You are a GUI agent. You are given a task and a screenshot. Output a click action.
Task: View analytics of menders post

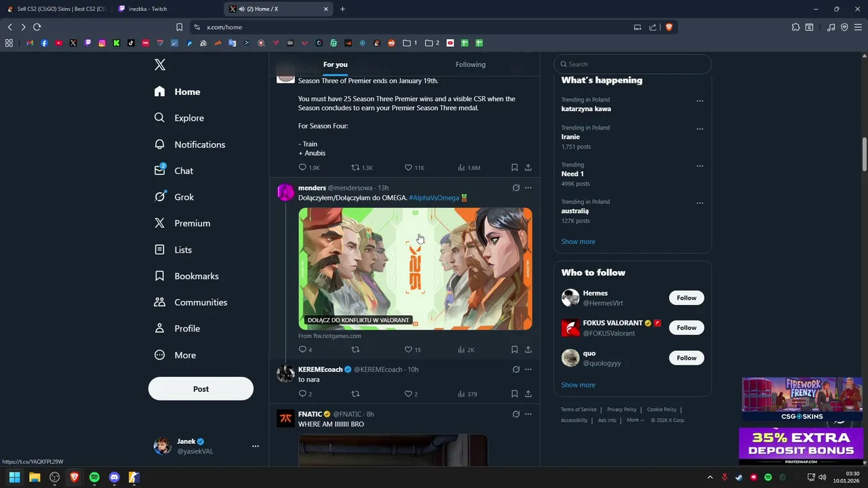(466, 350)
